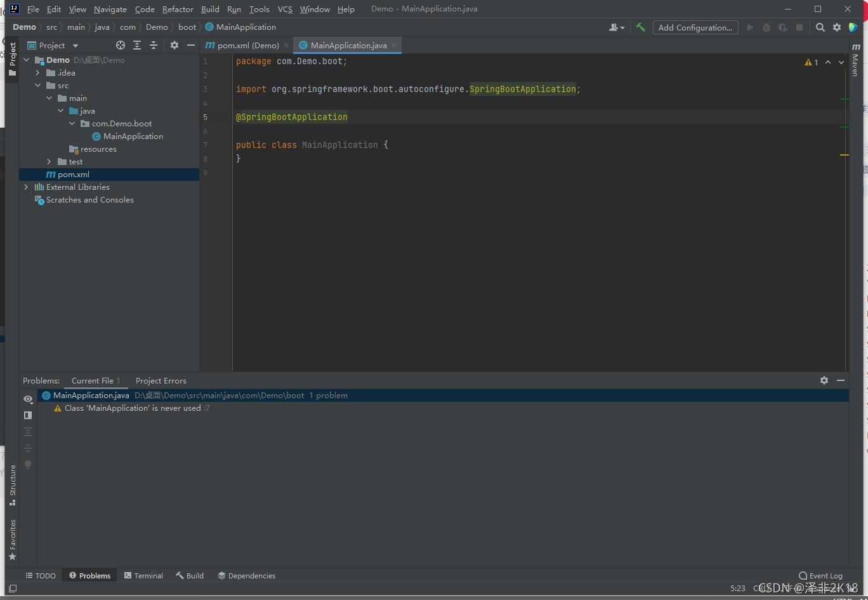
Task: Collapse the com.Demo.boot package
Action: pos(72,124)
